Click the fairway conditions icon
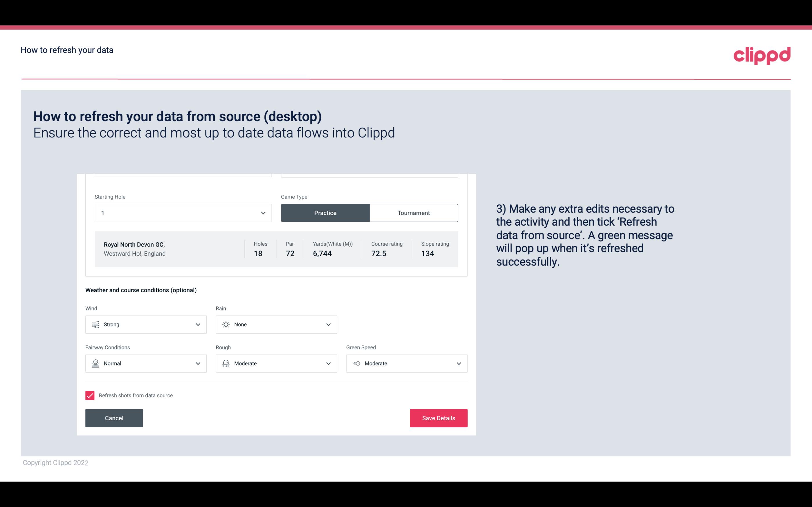Image resolution: width=812 pixels, height=507 pixels. (95, 363)
